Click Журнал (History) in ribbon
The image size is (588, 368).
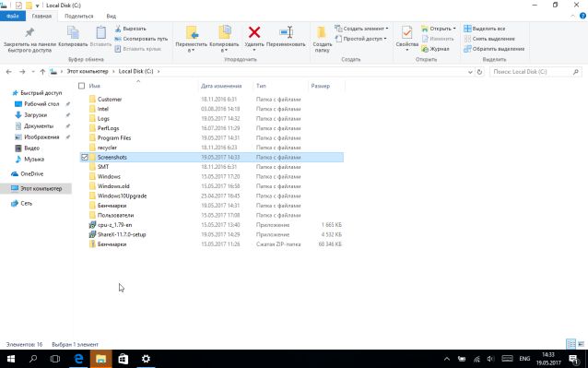click(435, 49)
